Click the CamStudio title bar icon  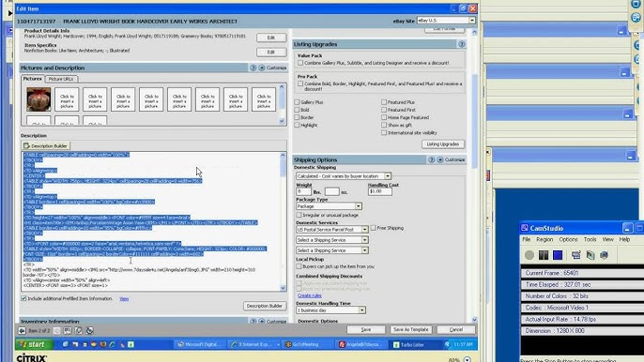coord(525,228)
